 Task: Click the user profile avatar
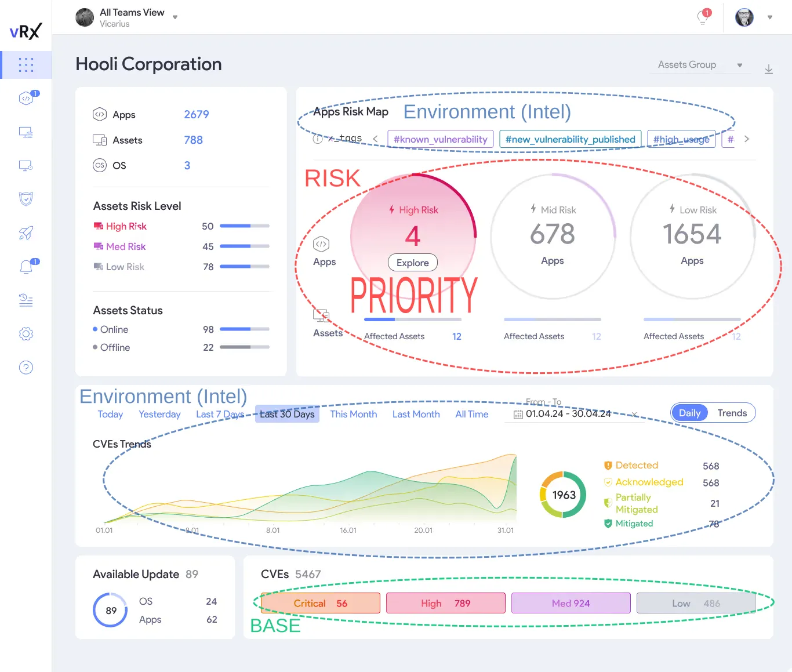[x=744, y=17]
